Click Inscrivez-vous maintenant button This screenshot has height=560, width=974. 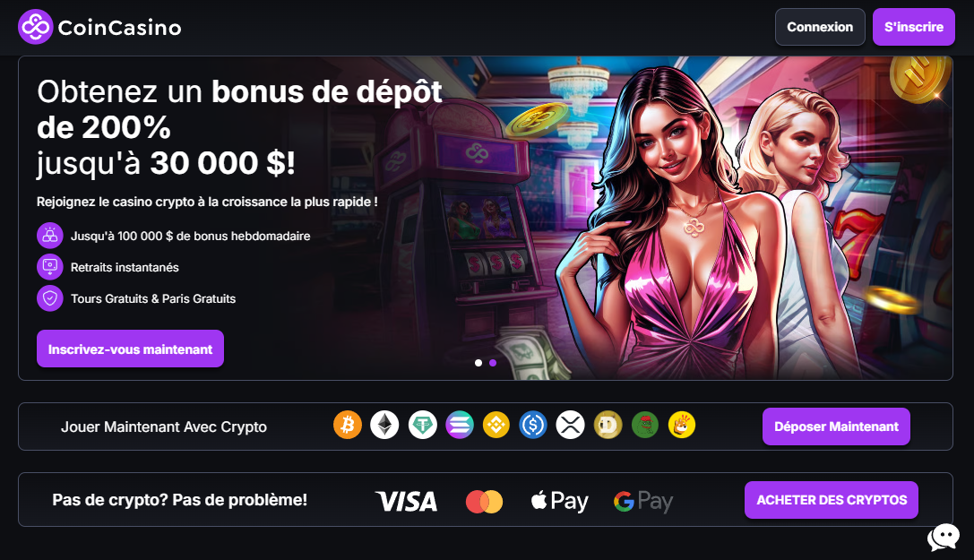131,349
